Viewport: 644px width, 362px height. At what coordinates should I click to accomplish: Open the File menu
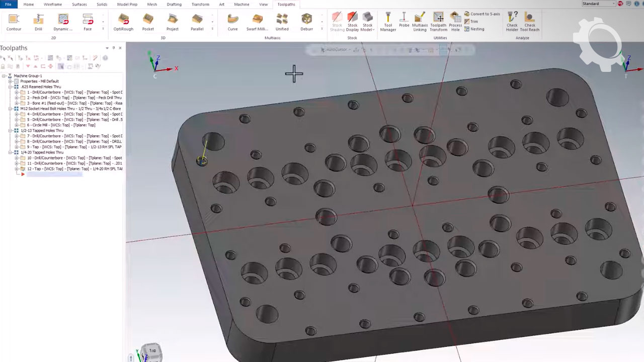tap(8, 5)
